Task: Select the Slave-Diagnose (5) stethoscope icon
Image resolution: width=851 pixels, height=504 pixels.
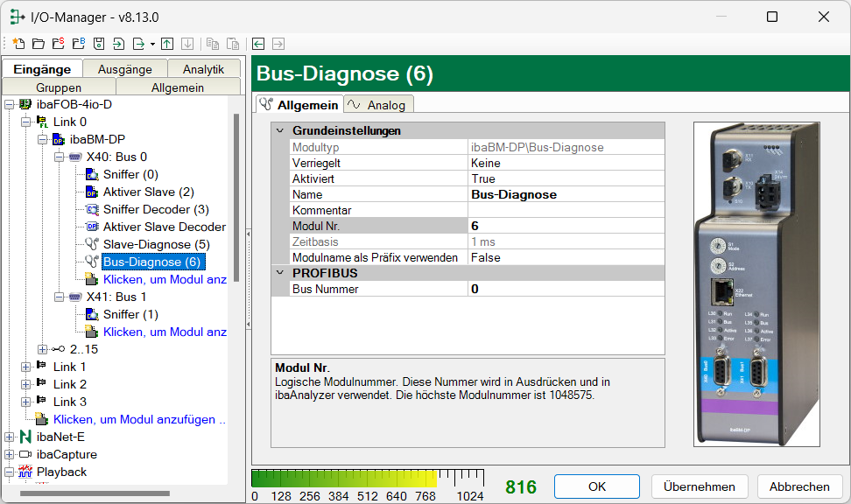Action: 92,244
